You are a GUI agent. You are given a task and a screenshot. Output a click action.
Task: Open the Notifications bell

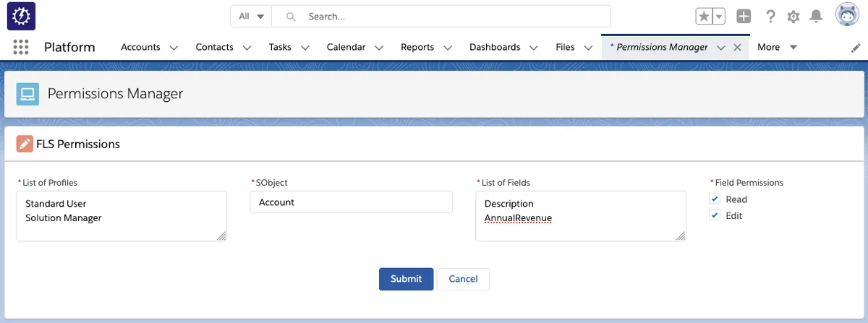[816, 16]
